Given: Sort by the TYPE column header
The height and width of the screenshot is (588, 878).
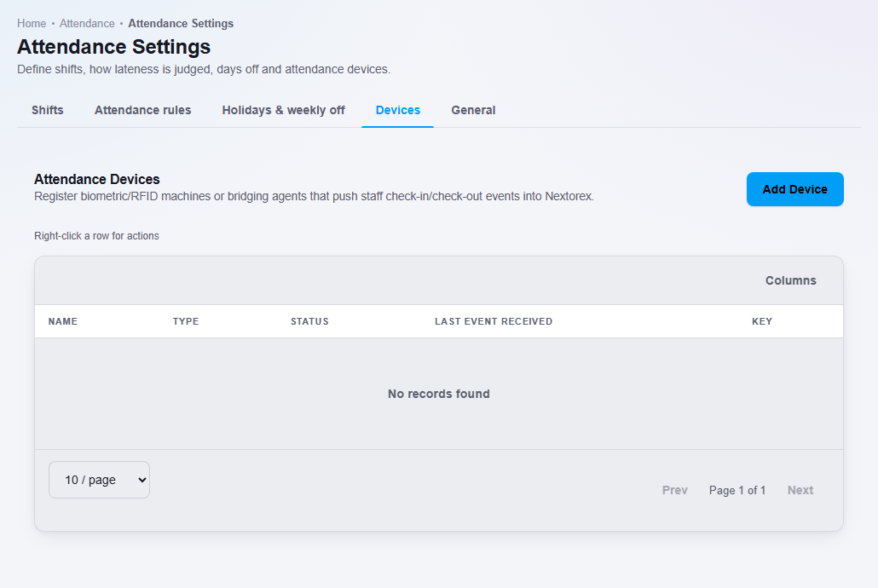Looking at the screenshot, I should (186, 321).
